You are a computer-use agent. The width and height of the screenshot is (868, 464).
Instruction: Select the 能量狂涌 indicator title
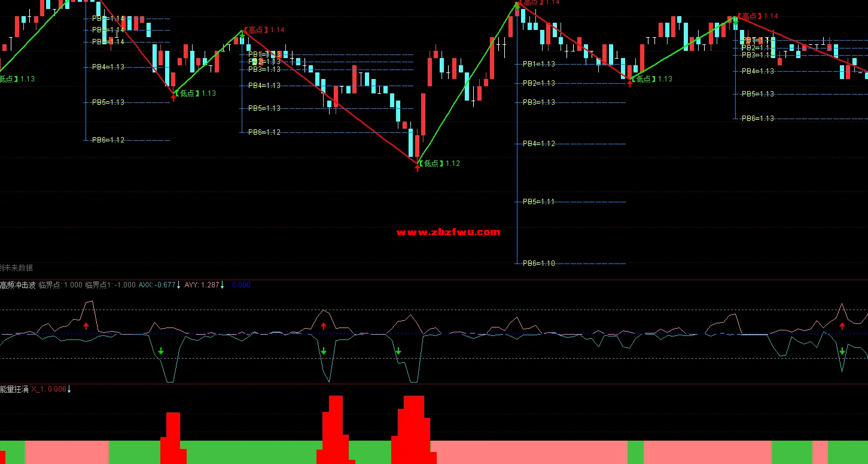point(14,389)
